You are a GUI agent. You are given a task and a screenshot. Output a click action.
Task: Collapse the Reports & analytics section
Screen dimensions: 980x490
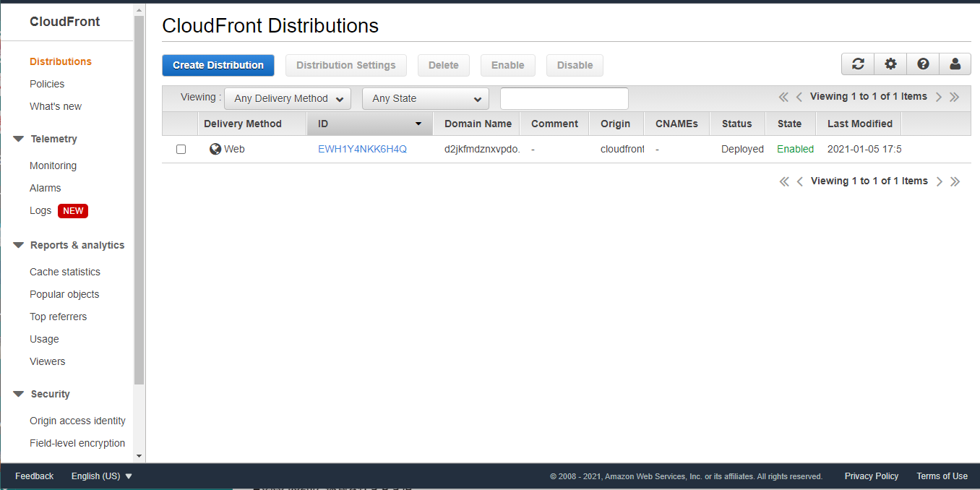click(19, 245)
